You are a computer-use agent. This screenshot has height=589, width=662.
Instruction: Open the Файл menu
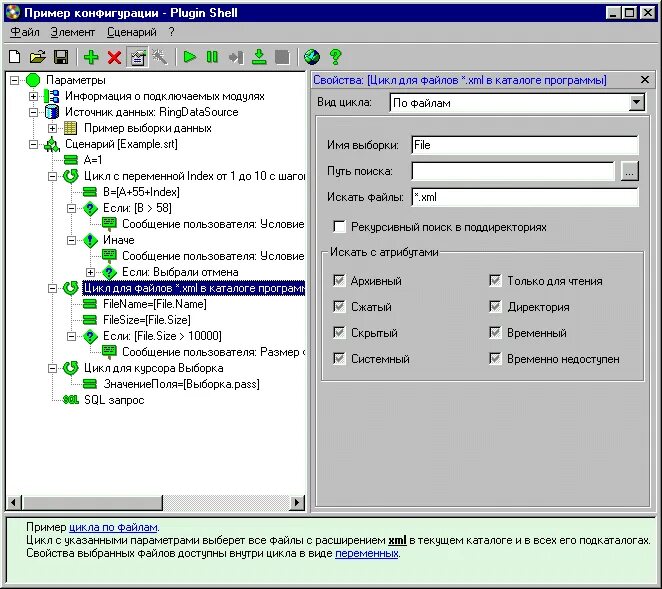tap(25, 32)
